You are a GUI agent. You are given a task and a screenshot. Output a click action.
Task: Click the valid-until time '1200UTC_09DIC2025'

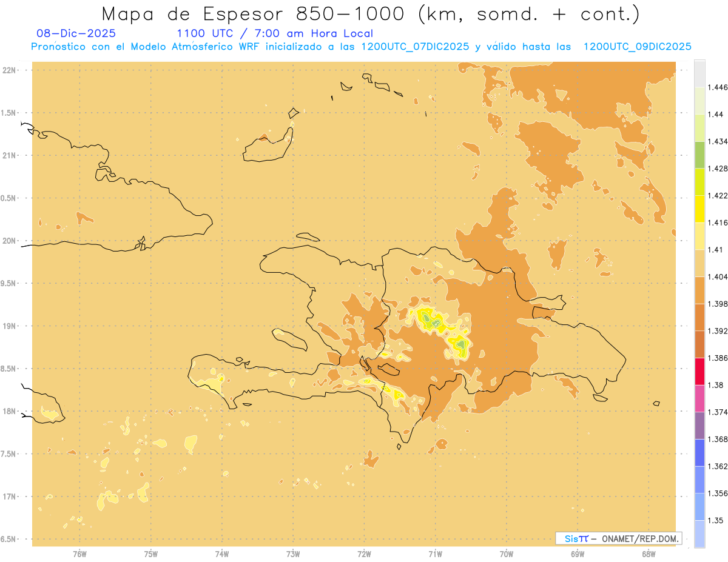coord(637,47)
